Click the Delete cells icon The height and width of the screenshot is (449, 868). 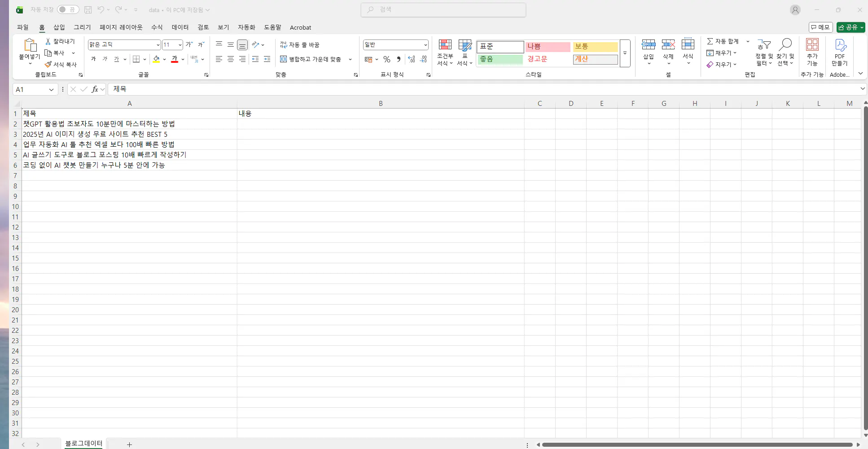click(668, 44)
